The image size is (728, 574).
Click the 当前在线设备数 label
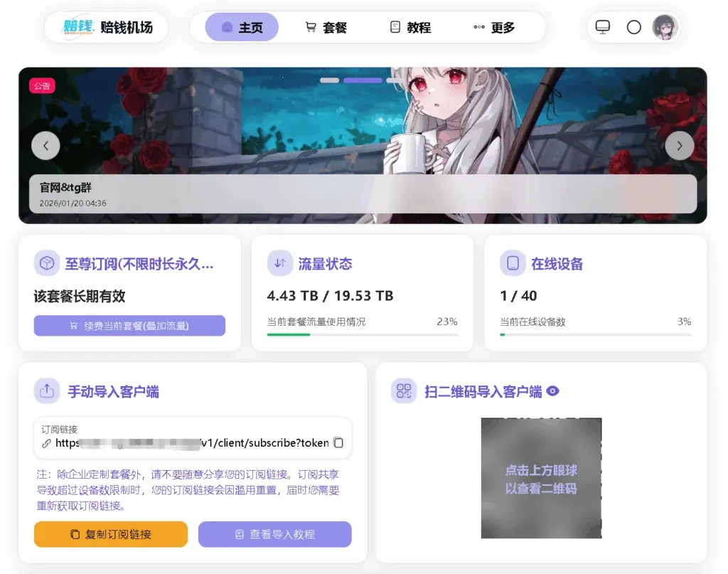coord(532,321)
